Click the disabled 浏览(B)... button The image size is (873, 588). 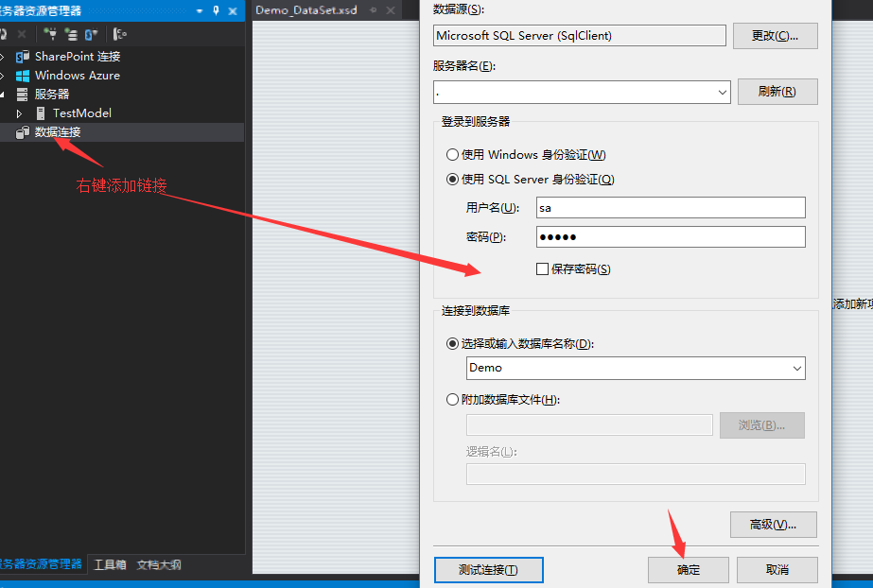761,425
